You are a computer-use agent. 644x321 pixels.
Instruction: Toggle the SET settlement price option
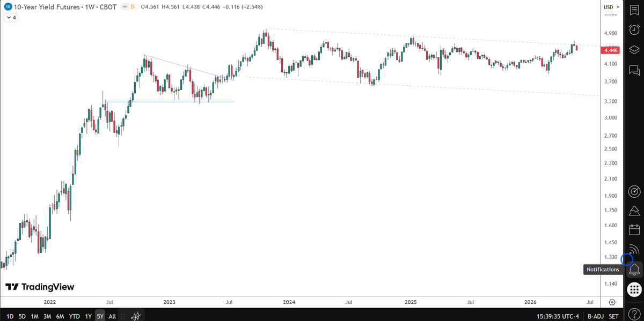click(x=614, y=316)
